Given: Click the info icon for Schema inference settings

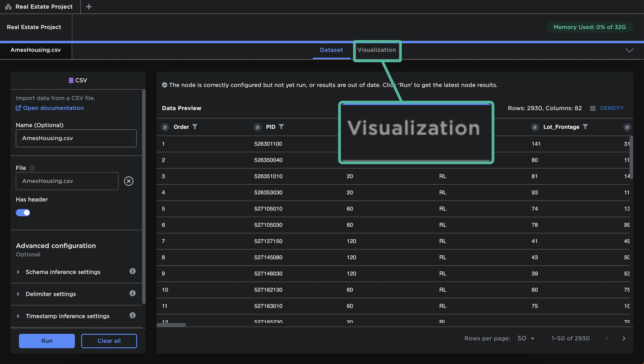Looking at the screenshot, I should coord(132,271).
